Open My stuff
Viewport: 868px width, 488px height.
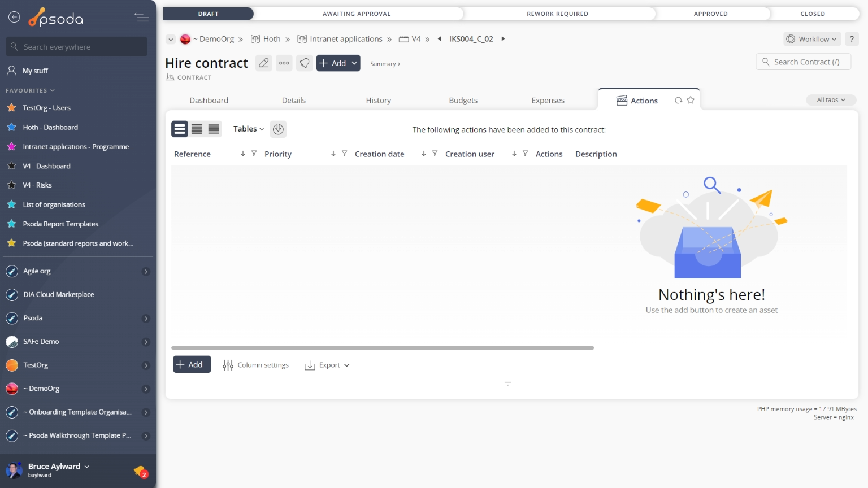click(x=35, y=71)
